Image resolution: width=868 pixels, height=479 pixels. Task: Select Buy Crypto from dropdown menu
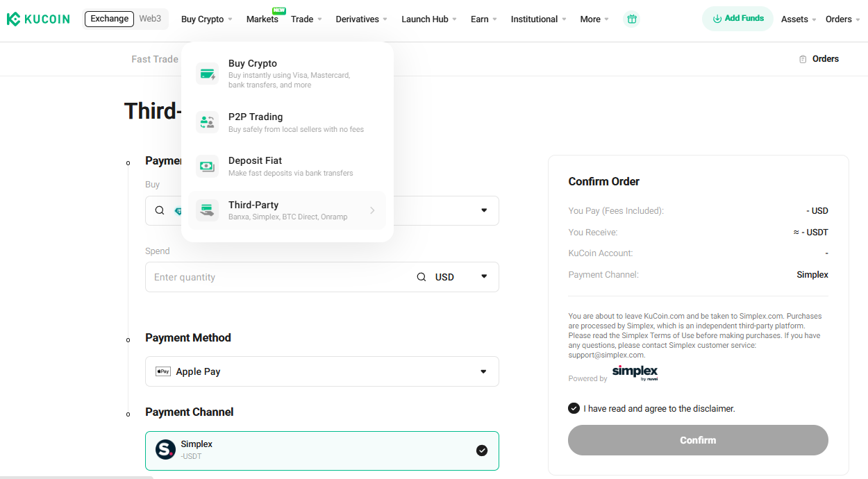pos(287,74)
